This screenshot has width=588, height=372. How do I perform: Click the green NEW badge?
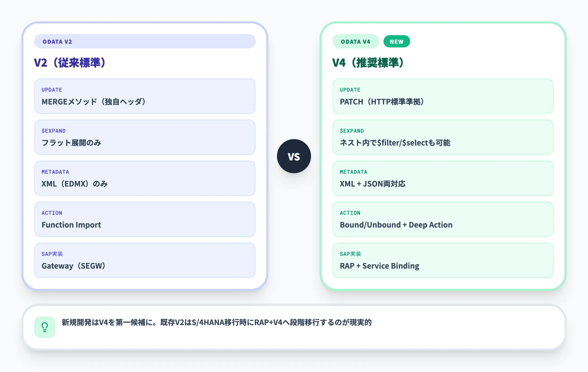pos(397,41)
